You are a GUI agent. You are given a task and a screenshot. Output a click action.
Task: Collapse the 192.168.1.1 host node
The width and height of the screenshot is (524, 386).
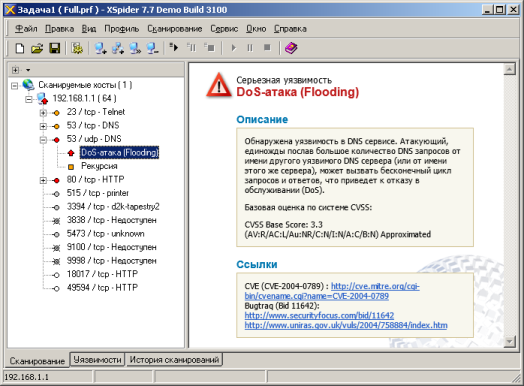[x=29, y=99]
